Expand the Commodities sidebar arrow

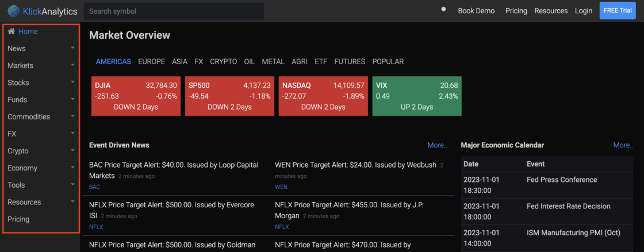coord(72,117)
